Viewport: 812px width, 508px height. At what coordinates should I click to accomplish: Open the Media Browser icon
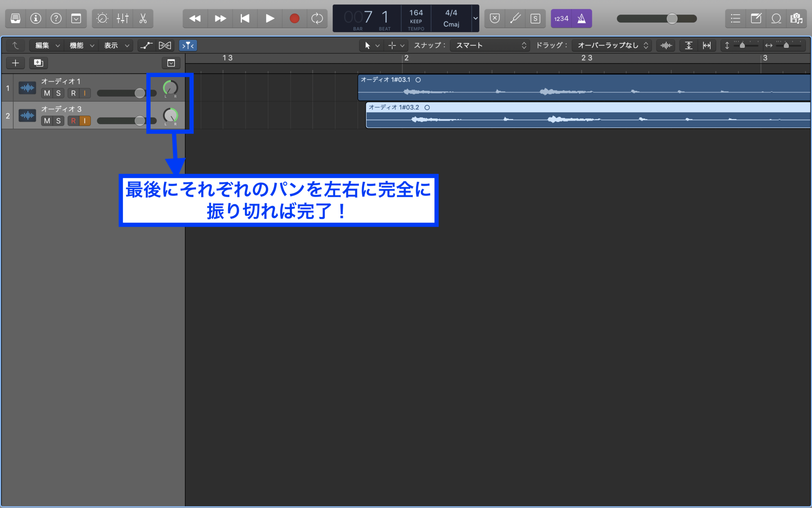tap(797, 18)
